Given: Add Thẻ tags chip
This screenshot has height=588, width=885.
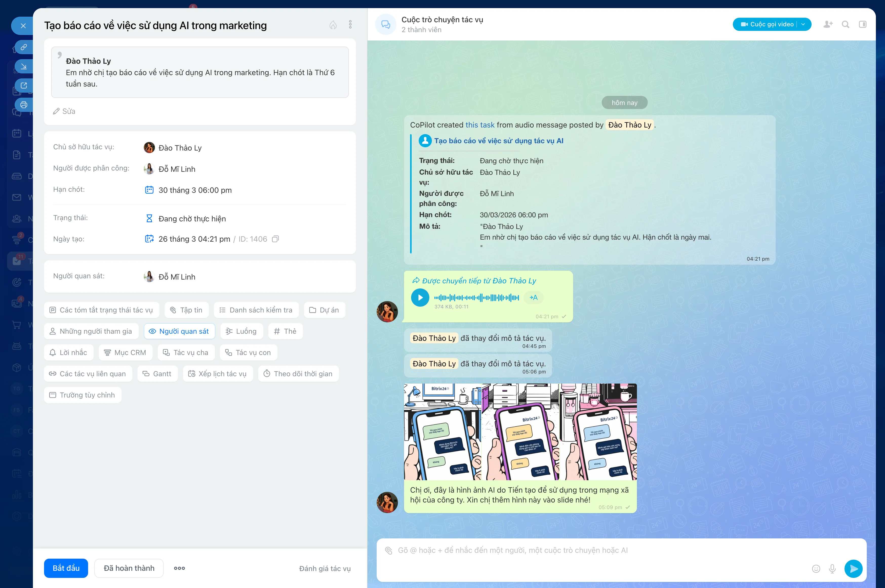Looking at the screenshot, I should [286, 331].
